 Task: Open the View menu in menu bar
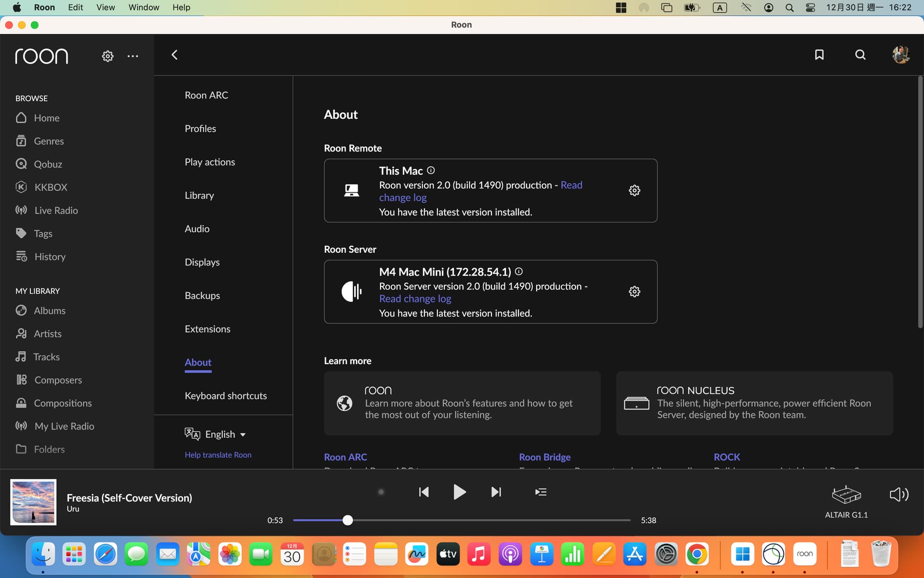point(105,7)
